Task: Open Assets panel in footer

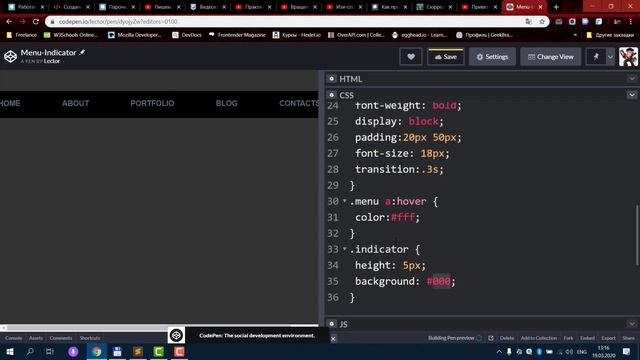Action: [x=36, y=338]
